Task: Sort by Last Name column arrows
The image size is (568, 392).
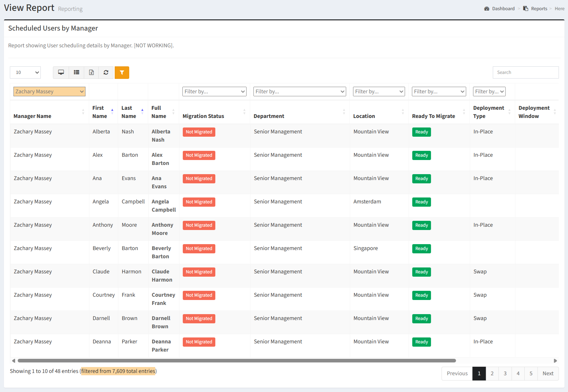Action: pyautogui.click(x=142, y=112)
